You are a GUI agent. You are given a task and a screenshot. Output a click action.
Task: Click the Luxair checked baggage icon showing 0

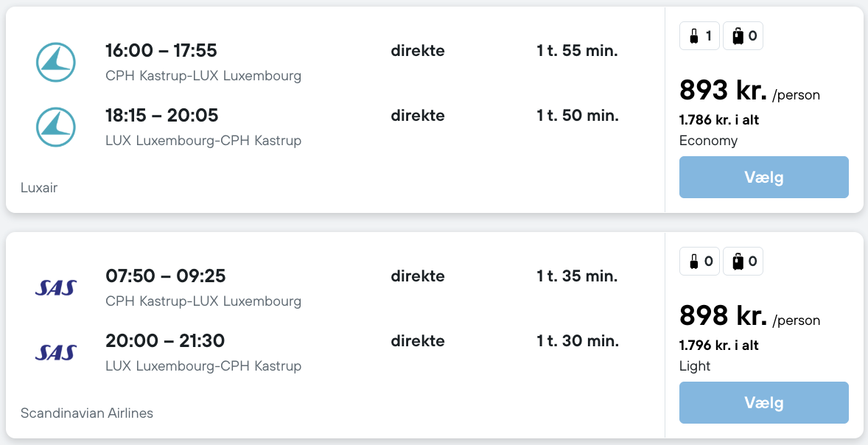coord(743,35)
